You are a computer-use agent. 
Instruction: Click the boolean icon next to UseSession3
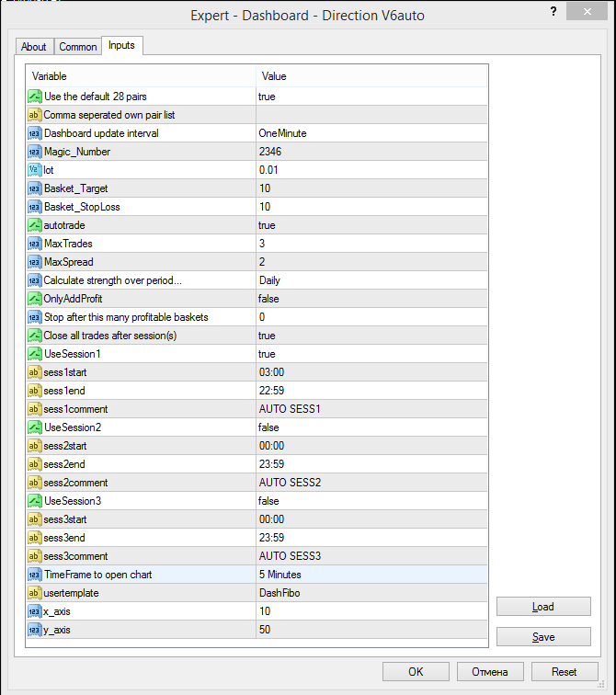click(x=35, y=501)
